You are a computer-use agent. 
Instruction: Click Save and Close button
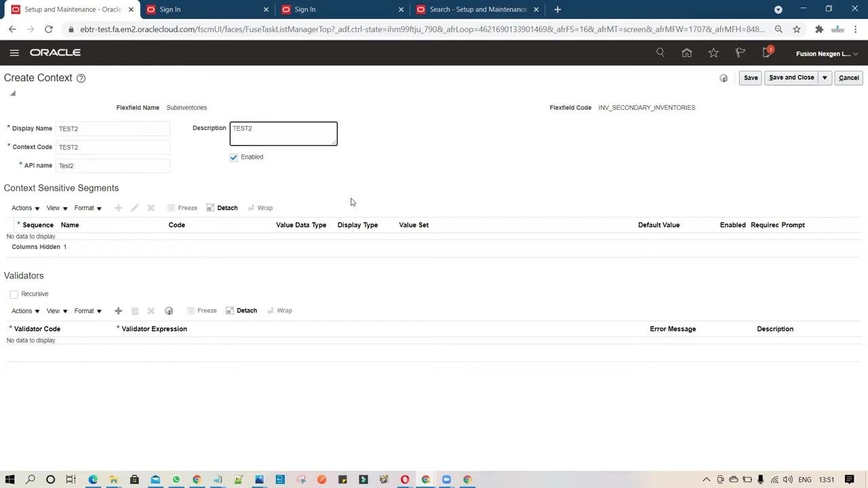[x=791, y=78]
